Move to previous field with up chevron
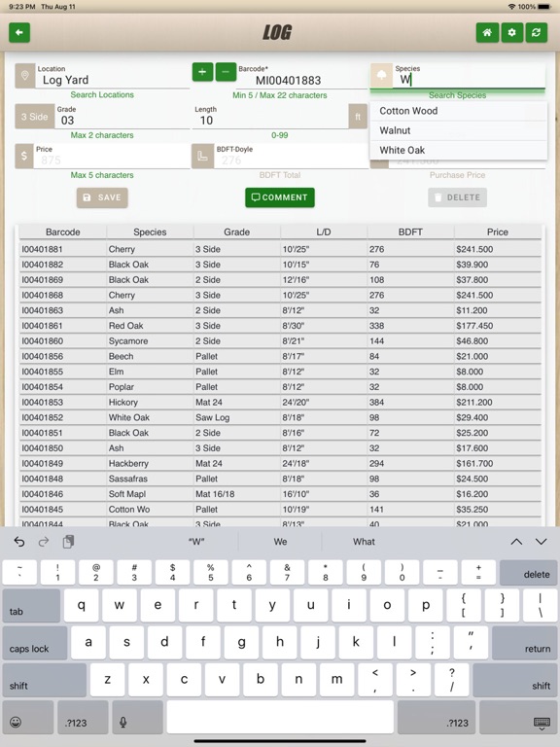 tap(516, 542)
